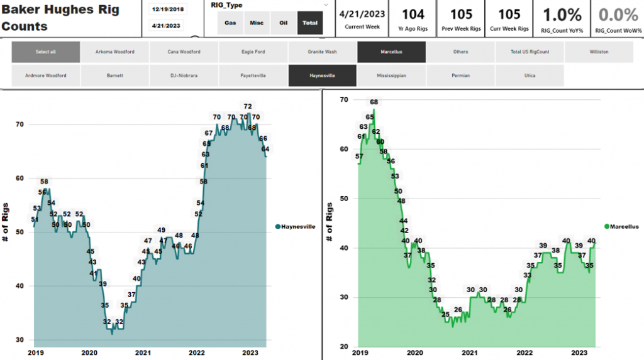Select the Ardmore Woodford basin filter

coord(45,76)
